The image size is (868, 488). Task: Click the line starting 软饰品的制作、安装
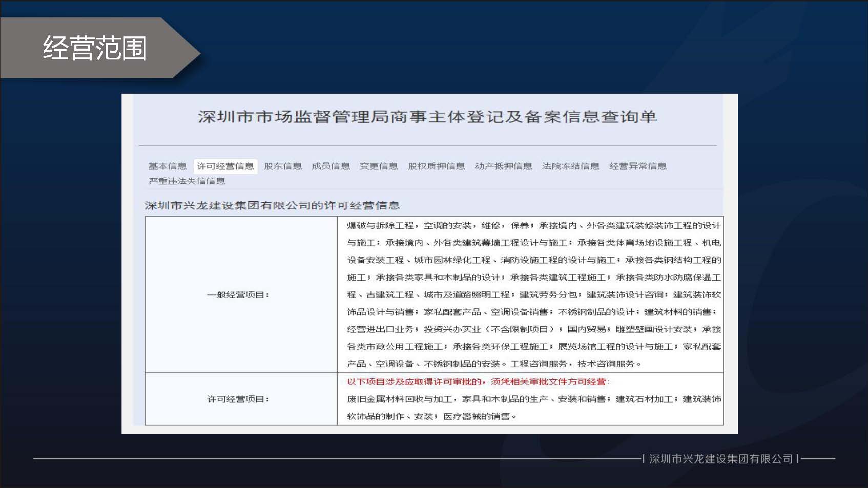tap(431, 416)
